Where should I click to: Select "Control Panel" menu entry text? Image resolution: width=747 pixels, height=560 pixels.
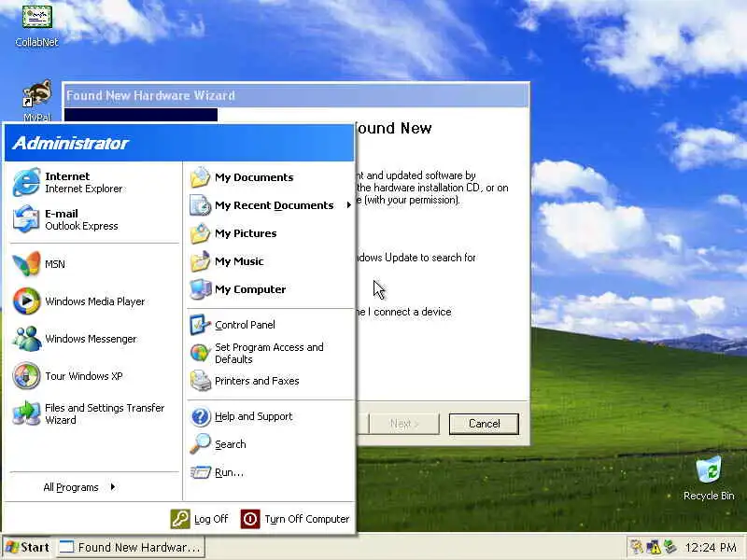coord(245,325)
